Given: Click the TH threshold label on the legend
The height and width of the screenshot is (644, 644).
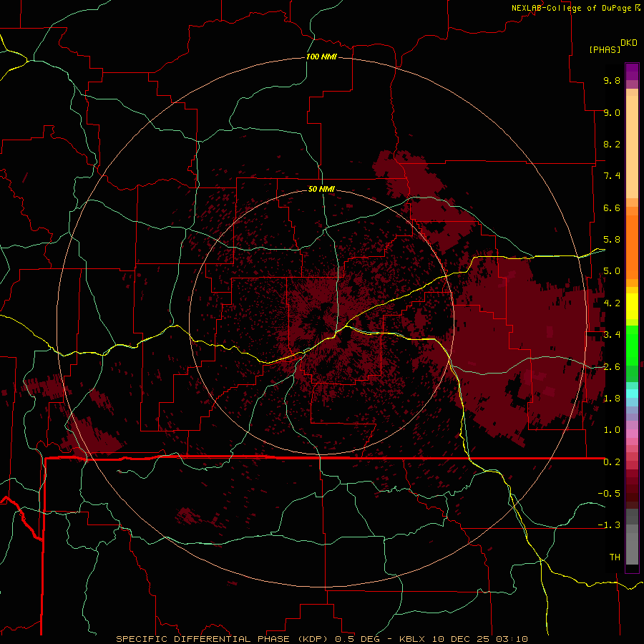Looking at the screenshot, I should pos(615,557).
